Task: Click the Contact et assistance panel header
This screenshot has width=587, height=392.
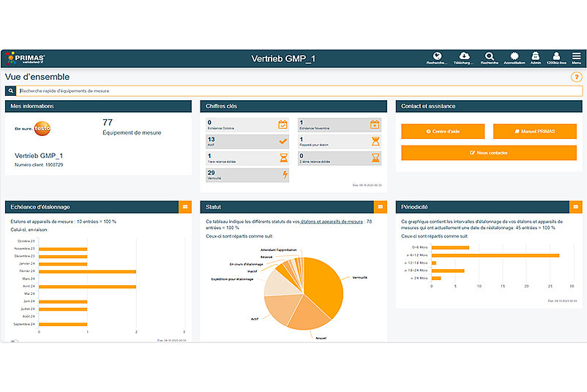Action: pos(489,106)
